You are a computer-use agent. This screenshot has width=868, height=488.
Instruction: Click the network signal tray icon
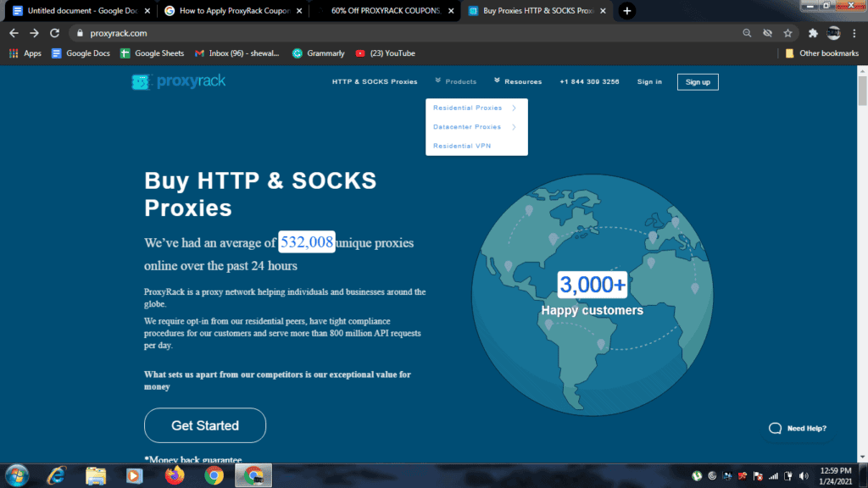(x=773, y=476)
